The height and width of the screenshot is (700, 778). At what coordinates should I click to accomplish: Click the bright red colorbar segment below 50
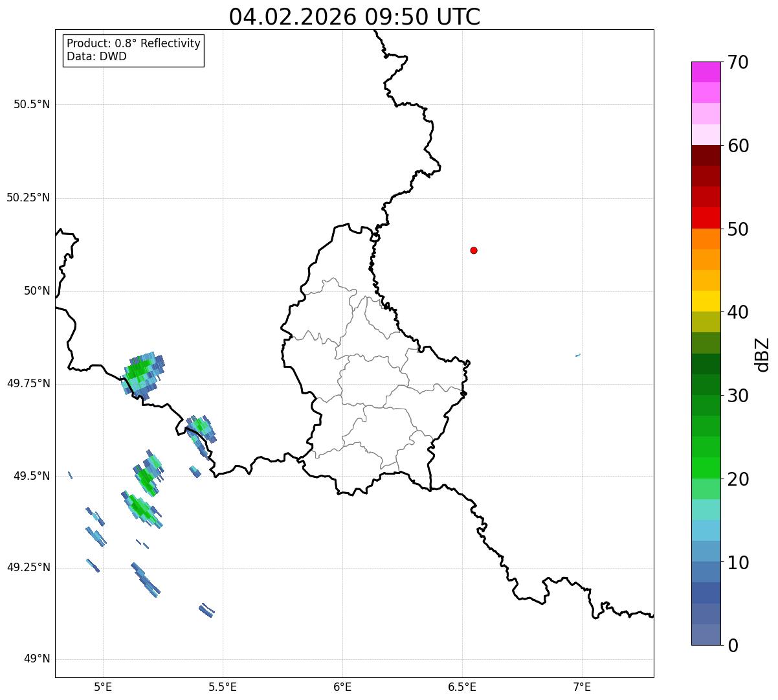coord(706,218)
